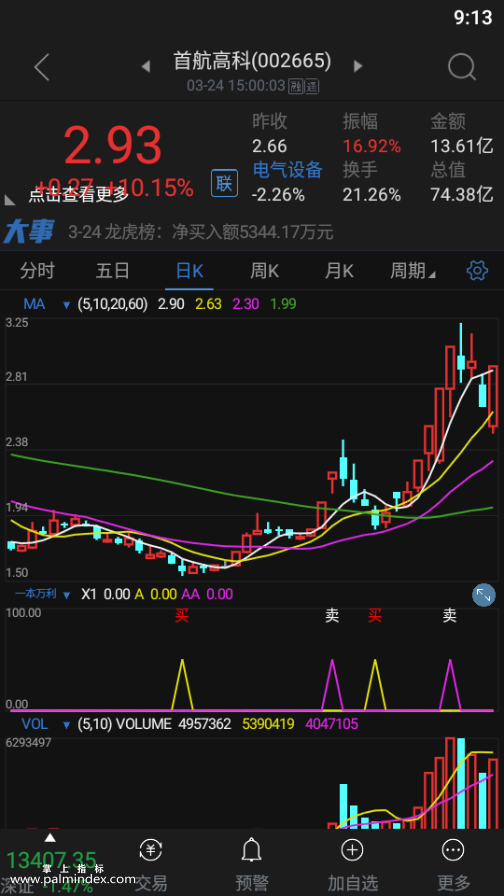
Task: Add stock via 加自选 plus icon
Action: point(352,850)
